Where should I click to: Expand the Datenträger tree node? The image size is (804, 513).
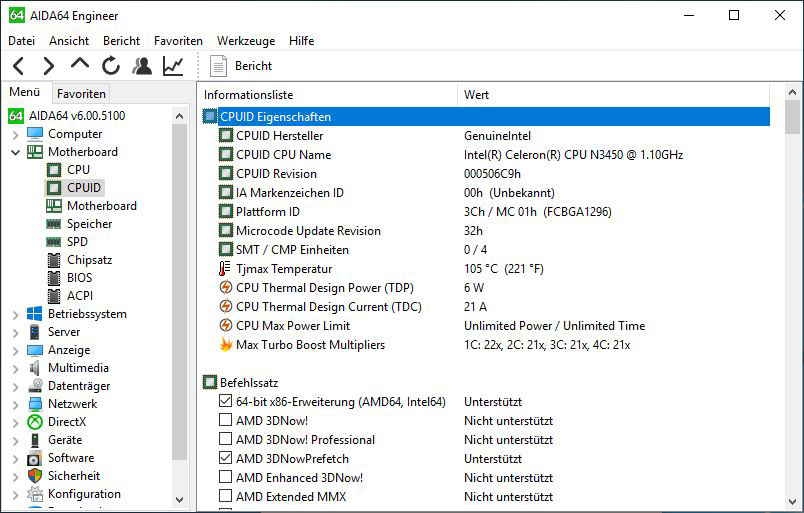[x=15, y=386]
